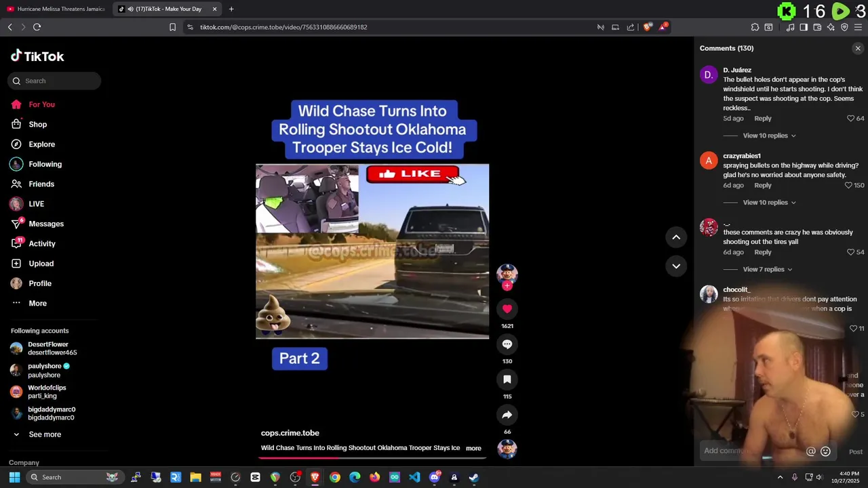Reply to D. Juárez comment
The width and height of the screenshot is (868, 488).
pos(763,119)
